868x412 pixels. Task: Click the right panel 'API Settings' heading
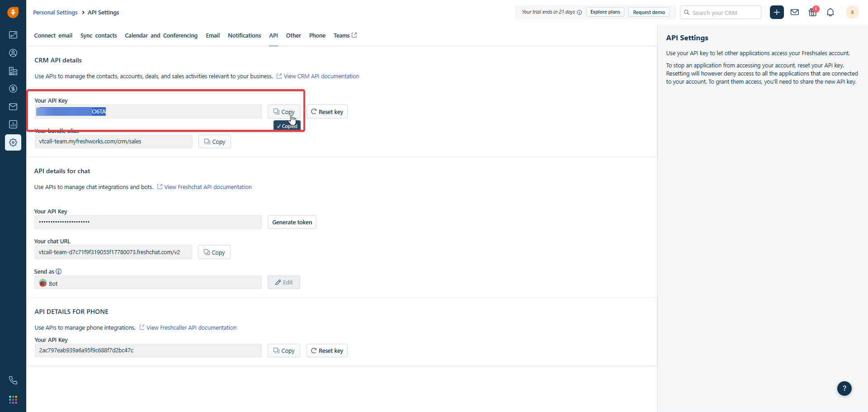pos(687,38)
